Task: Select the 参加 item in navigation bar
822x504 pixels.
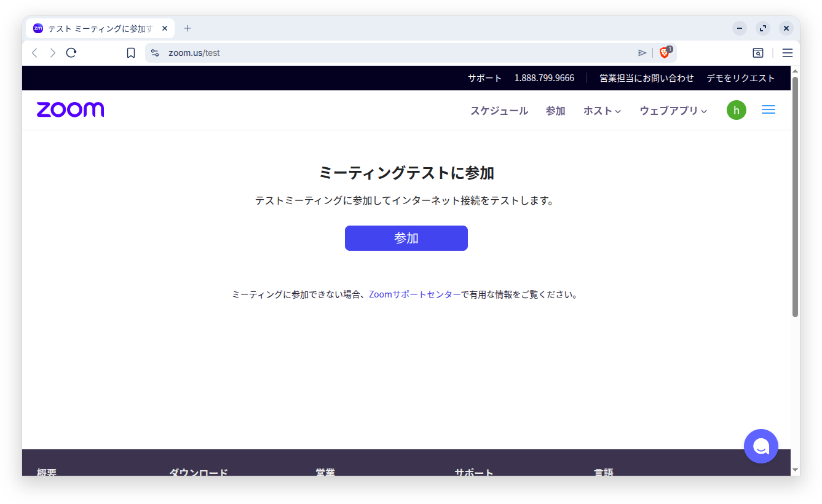Action: [555, 111]
